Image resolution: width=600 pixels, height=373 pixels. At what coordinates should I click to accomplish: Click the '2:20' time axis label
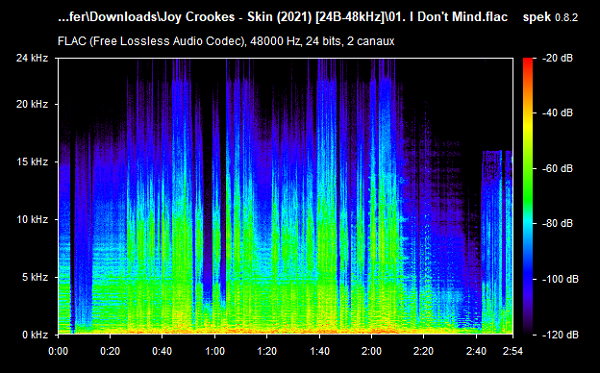(x=424, y=351)
